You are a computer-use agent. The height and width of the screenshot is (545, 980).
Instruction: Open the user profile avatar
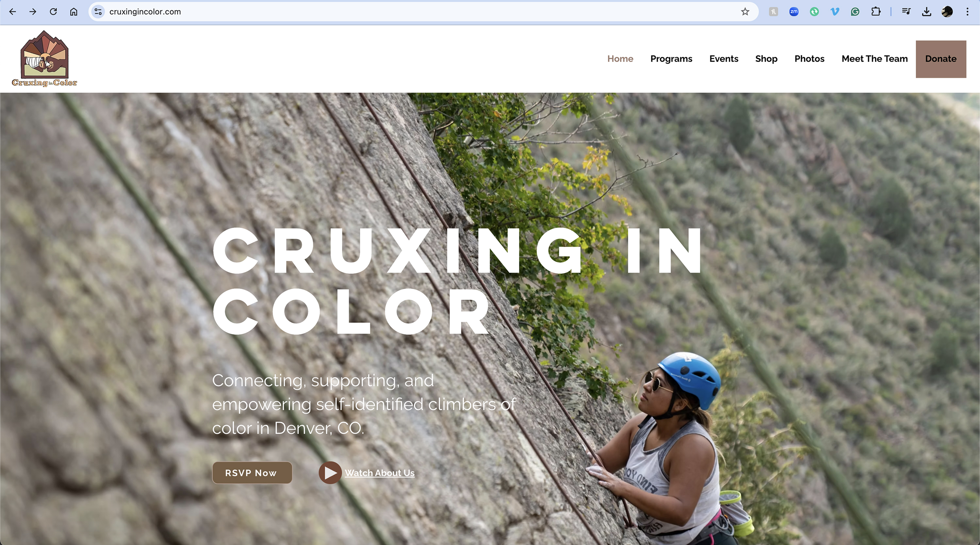[x=947, y=12]
